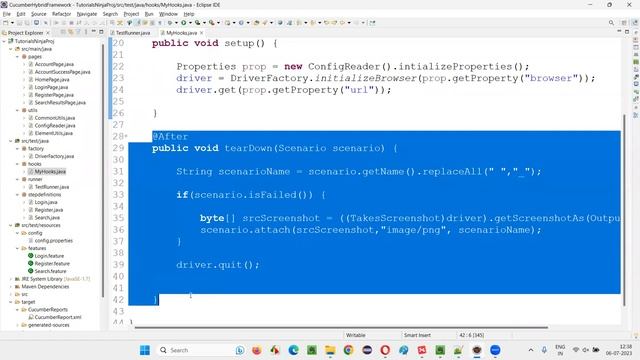The height and width of the screenshot is (360, 640).
Task: Open the toolbar Search magnifier icon
Action: click(611, 23)
